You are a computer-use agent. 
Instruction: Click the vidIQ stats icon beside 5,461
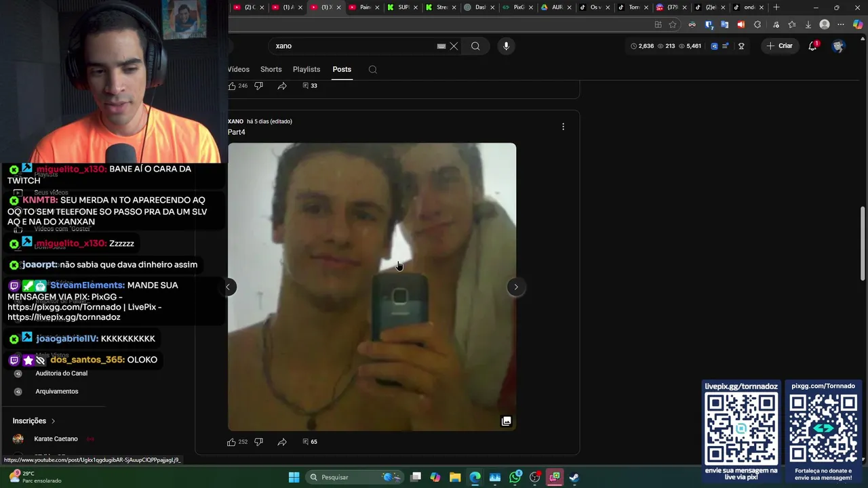point(714,46)
